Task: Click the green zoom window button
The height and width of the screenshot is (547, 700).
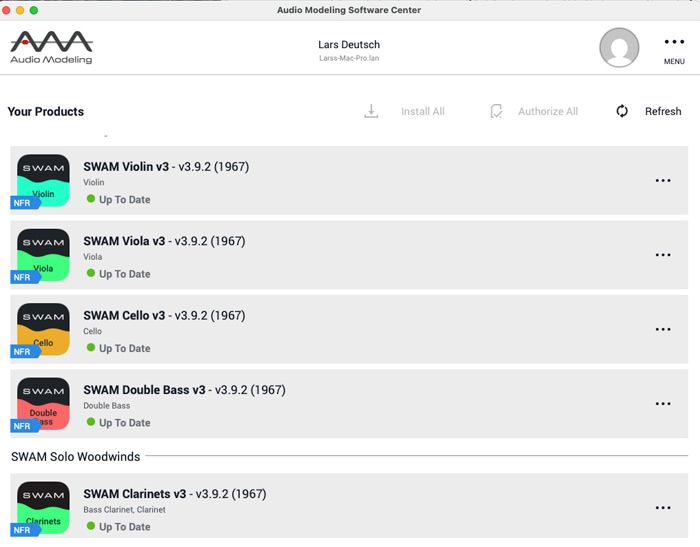Action: pyautogui.click(x=33, y=10)
